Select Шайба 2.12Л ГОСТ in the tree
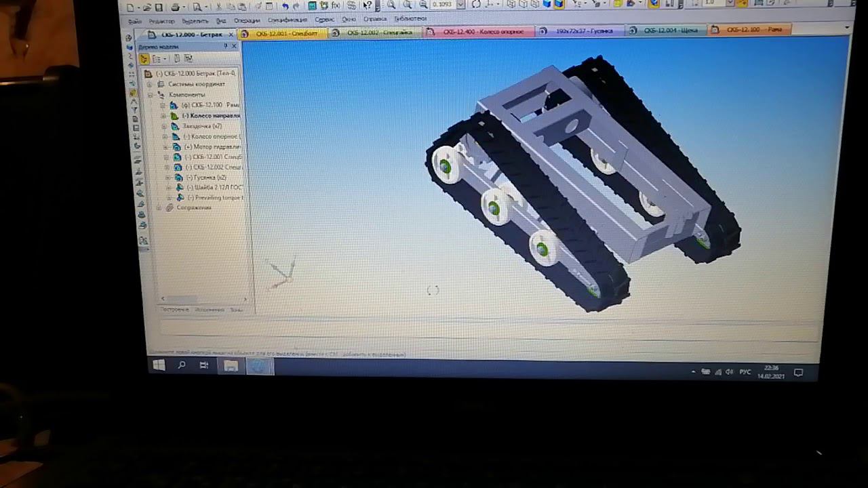This screenshot has height=488, width=868. [x=214, y=188]
